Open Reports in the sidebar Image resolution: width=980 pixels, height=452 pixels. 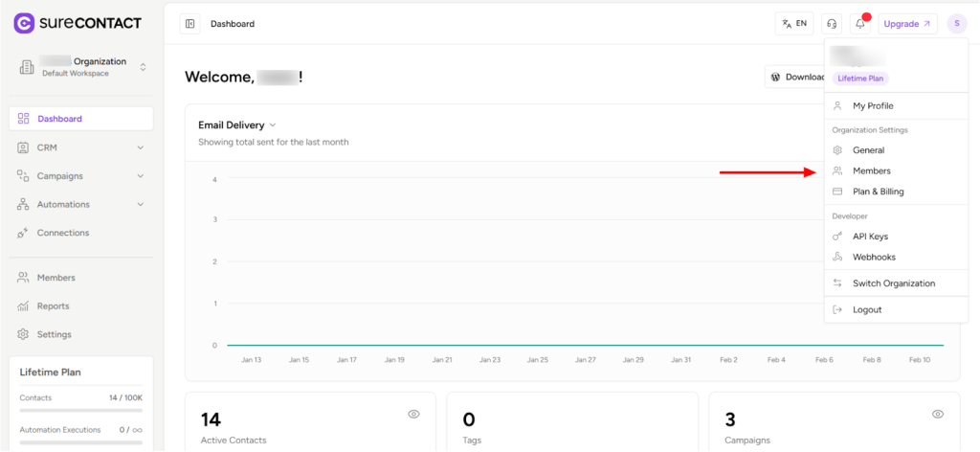click(x=53, y=306)
